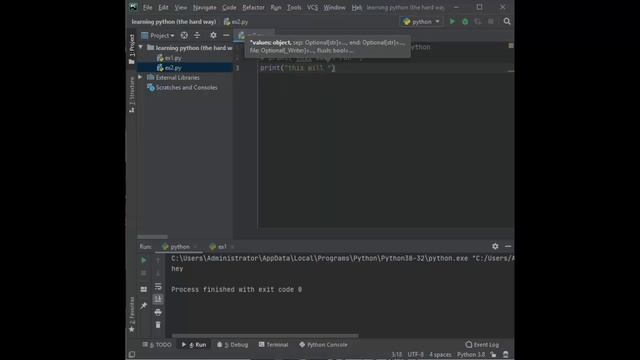Open the 4: Run tool window button
The image size is (640, 360).
coord(194,345)
